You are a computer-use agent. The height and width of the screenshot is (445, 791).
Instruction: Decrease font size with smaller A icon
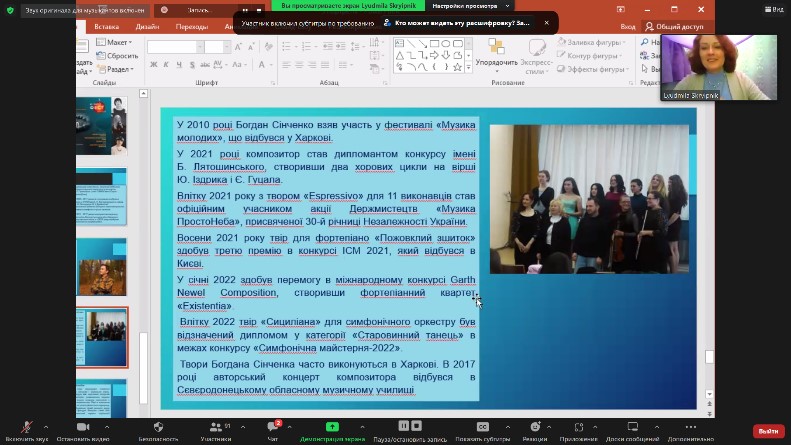click(251, 47)
